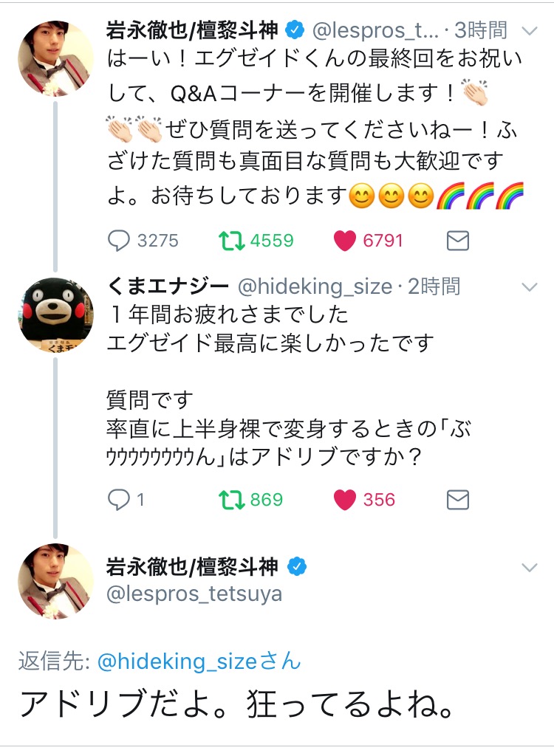Open the top tweet's options chevron
554x756 pixels.
pyautogui.click(x=530, y=31)
